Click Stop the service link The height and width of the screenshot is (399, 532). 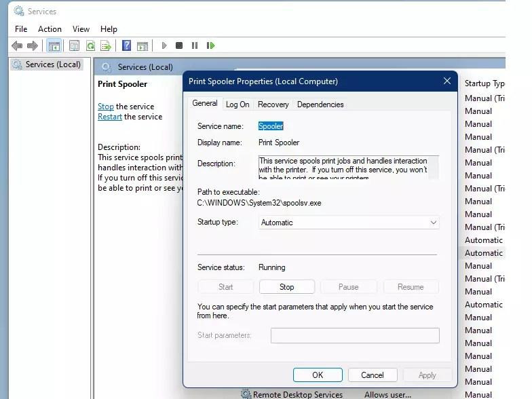(106, 107)
